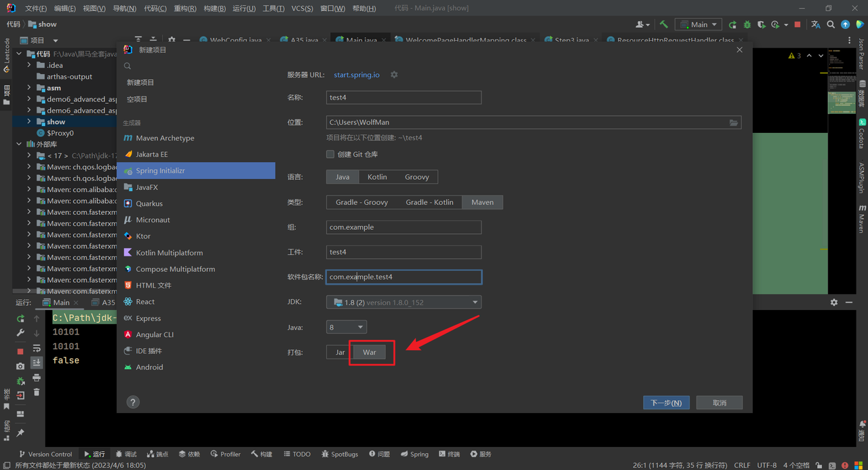Viewport: 868px width, 470px height.
Task: Expand the asm folder
Action: pyautogui.click(x=29, y=88)
